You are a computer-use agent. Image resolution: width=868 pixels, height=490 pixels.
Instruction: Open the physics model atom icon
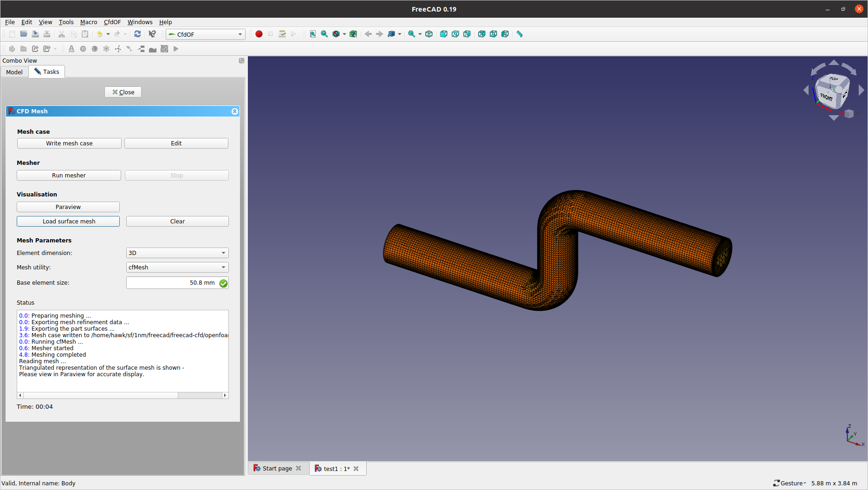click(106, 49)
